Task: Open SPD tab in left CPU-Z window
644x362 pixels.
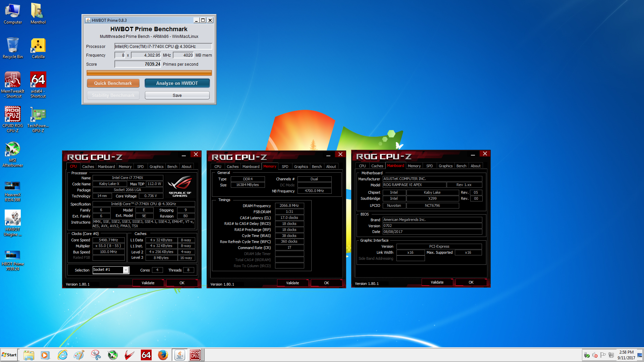Action: pos(141,167)
